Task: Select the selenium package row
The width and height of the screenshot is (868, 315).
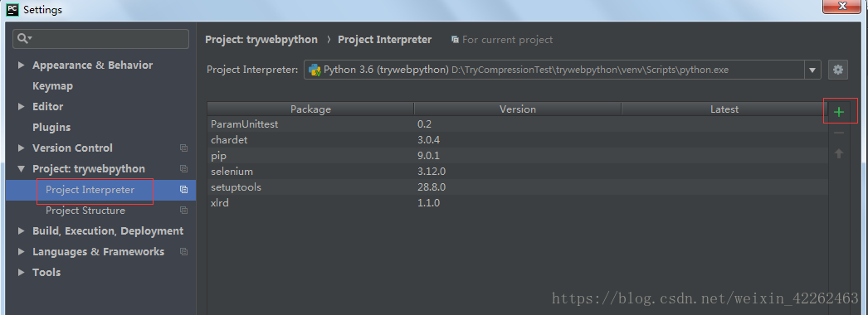Action: 518,172
